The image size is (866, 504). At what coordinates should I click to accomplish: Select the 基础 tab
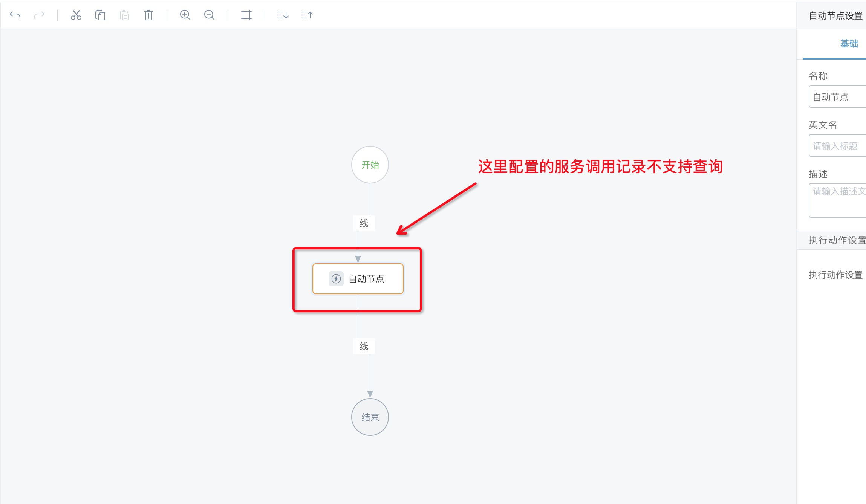click(x=849, y=44)
